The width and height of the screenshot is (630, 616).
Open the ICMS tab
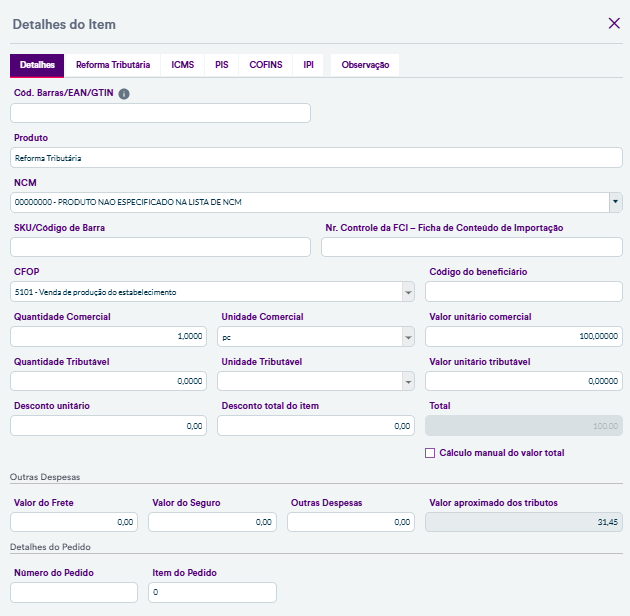pos(182,65)
